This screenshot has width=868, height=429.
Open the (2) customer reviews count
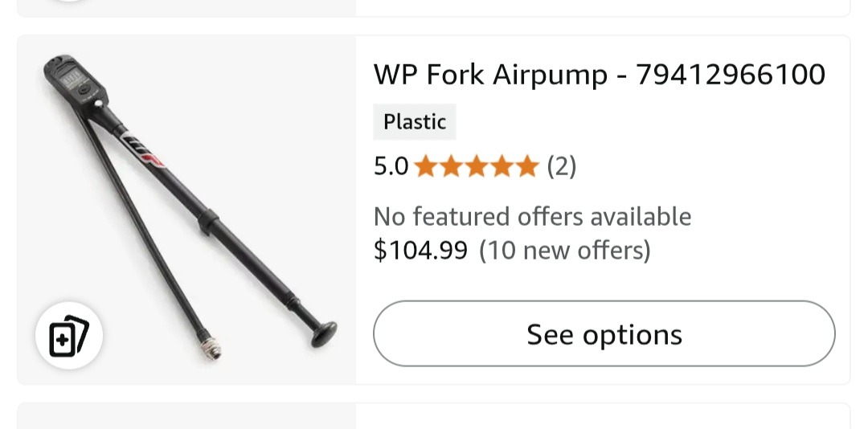pos(562,167)
